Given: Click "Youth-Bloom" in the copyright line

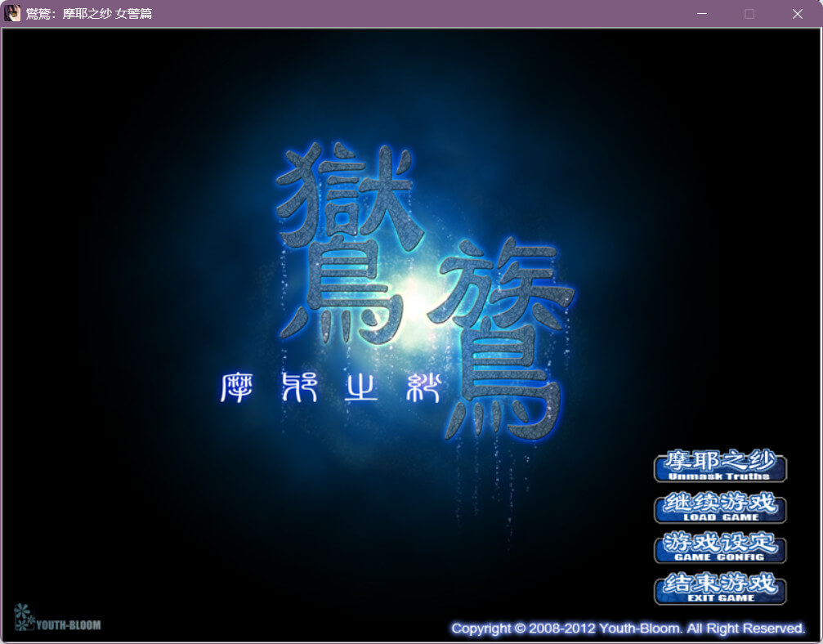Looking at the screenshot, I should tap(641, 628).
